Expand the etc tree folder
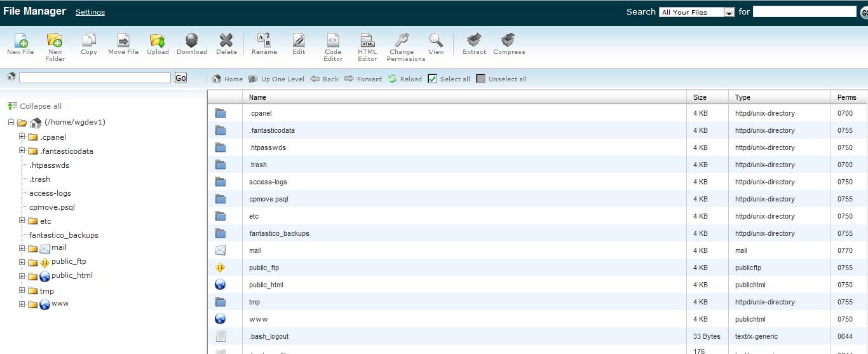The image size is (868, 354). coord(22,221)
